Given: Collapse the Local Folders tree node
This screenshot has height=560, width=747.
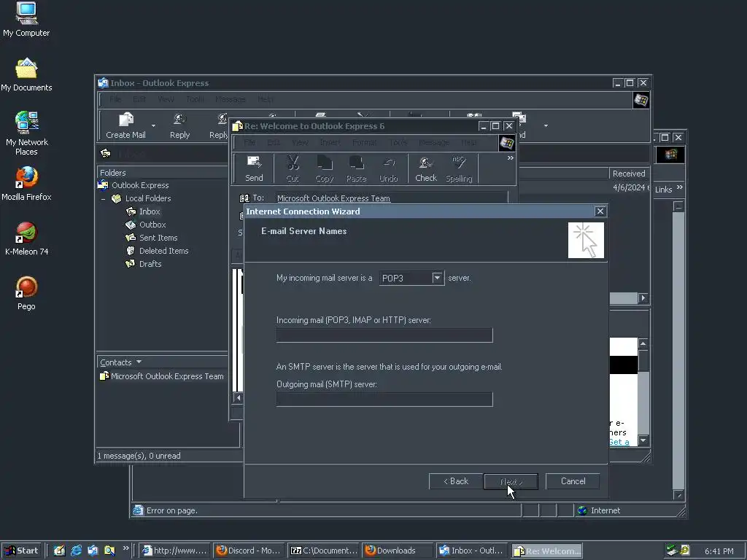Looking at the screenshot, I should pyautogui.click(x=104, y=198).
